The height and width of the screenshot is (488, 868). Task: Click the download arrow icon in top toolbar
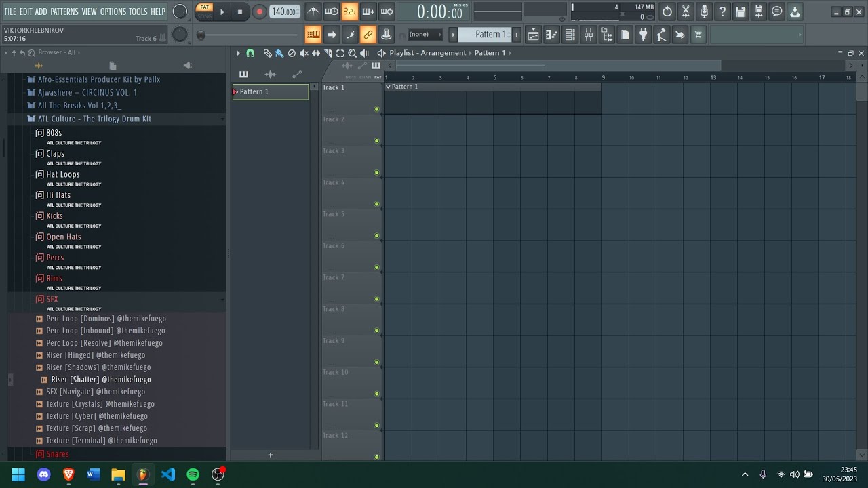point(795,12)
